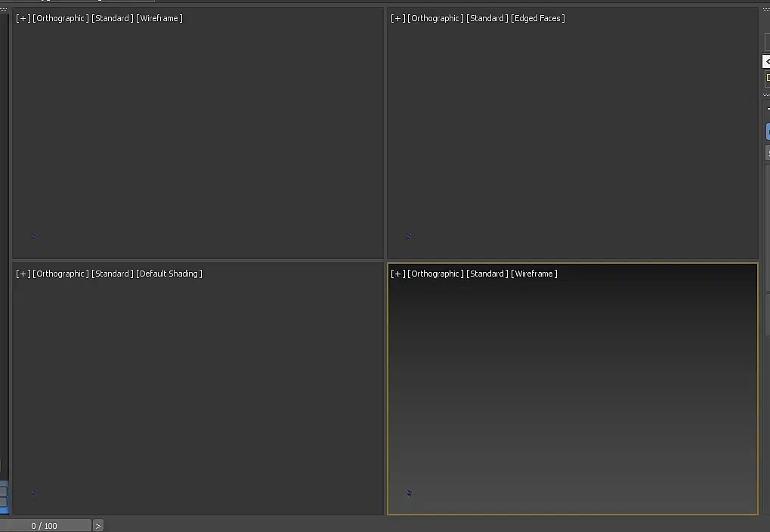This screenshot has width=770, height=532.
Task: Click the axis gizmo in the active viewport
Action: pos(409,493)
